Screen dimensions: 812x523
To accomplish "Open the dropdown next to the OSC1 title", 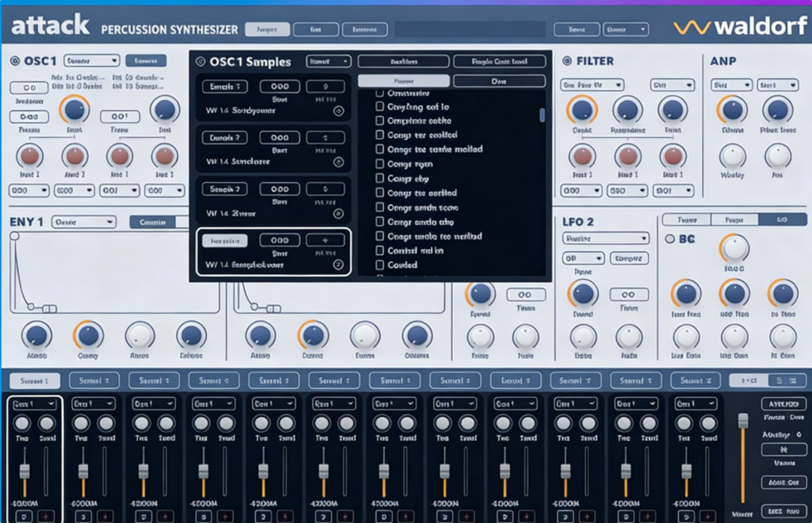I will [92, 60].
